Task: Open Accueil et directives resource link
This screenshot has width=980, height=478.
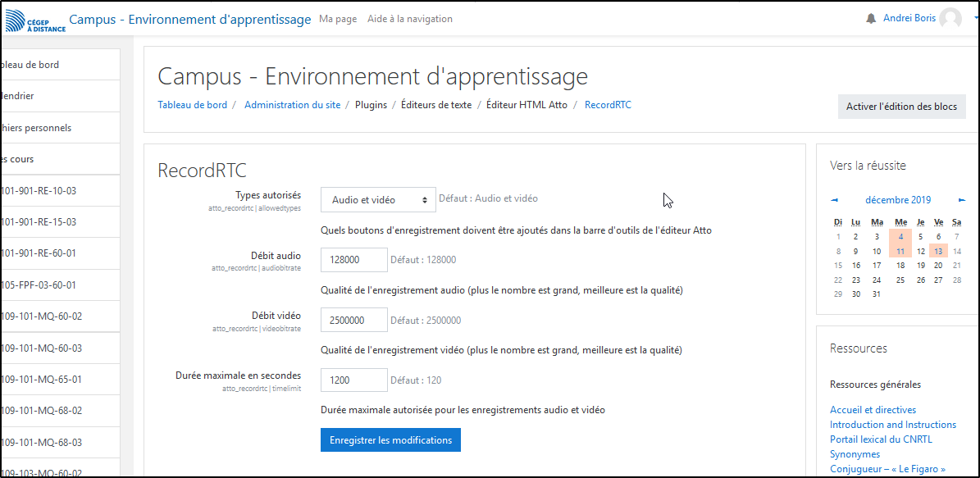Action: [x=873, y=410]
